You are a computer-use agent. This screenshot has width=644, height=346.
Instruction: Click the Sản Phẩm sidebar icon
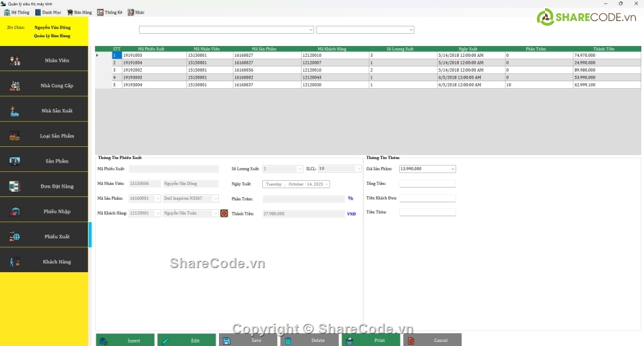point(15,161)
